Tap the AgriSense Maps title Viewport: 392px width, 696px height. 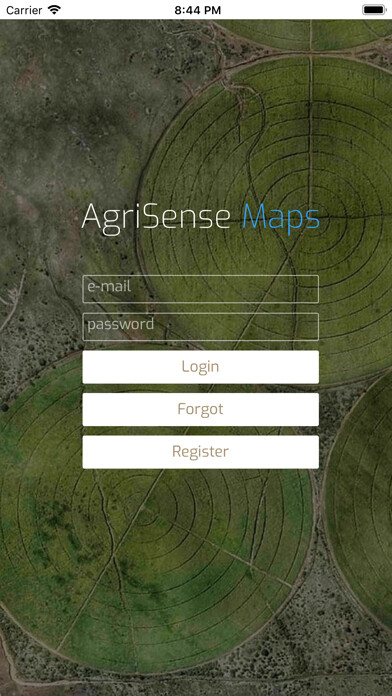(x=201, y=218)
